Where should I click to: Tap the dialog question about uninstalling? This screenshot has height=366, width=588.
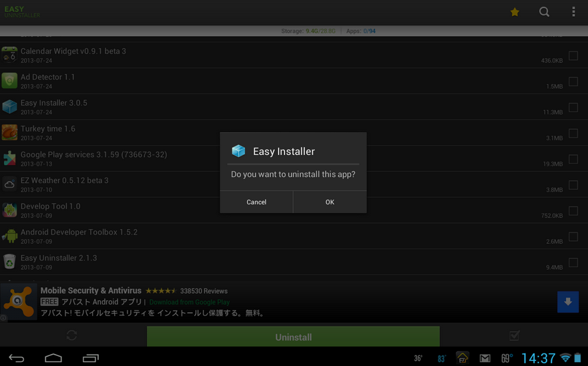point(293,174)
